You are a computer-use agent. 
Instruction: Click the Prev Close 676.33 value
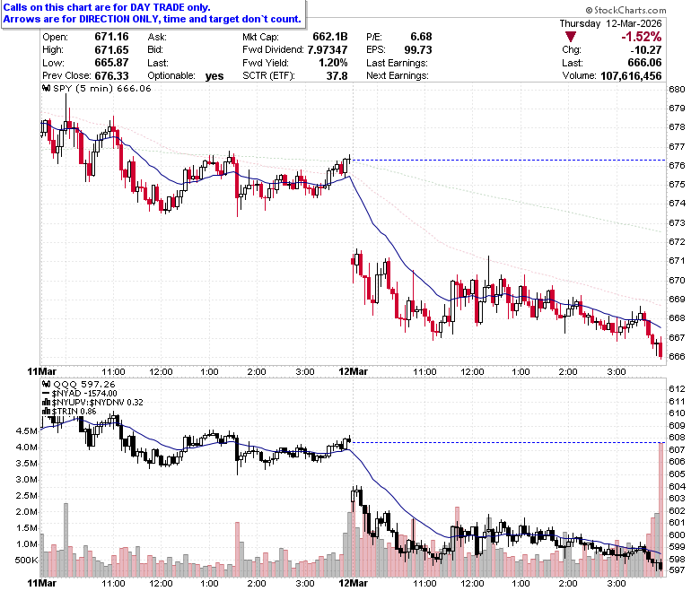tap(111, 76)
